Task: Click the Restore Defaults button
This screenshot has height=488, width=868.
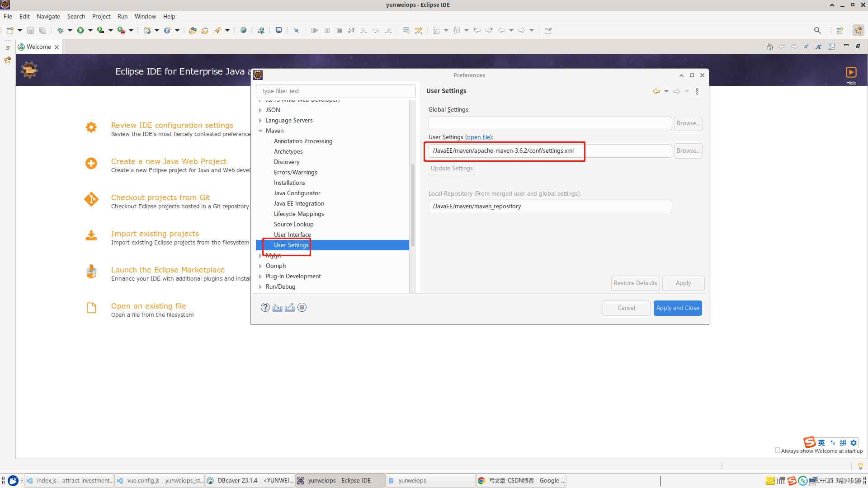Action: (x=636, y=283)
